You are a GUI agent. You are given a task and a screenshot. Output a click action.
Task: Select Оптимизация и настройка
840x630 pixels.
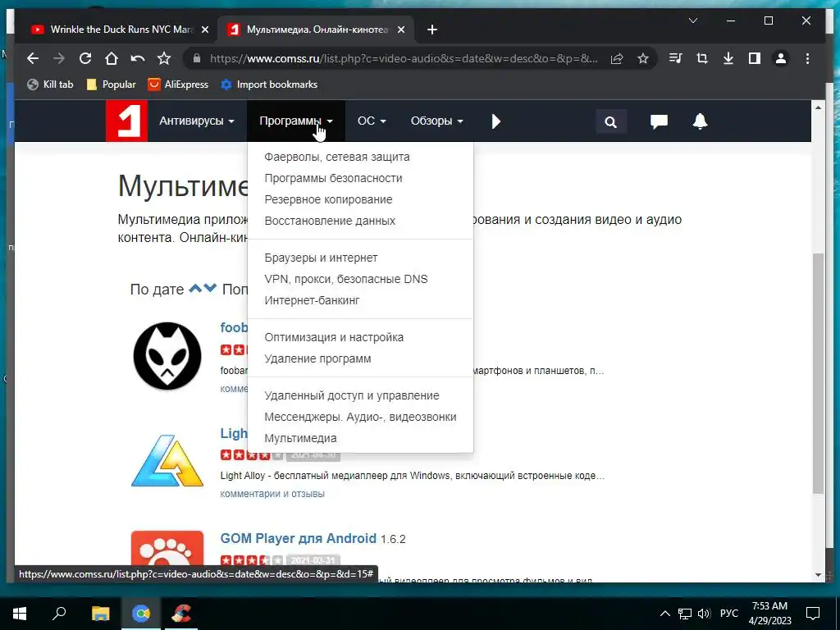pos(334,337)
